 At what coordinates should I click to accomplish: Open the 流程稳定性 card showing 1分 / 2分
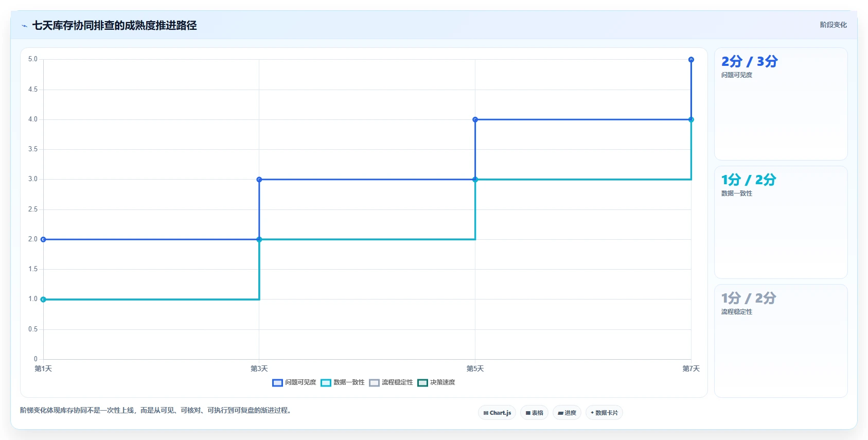pos(781,341)
